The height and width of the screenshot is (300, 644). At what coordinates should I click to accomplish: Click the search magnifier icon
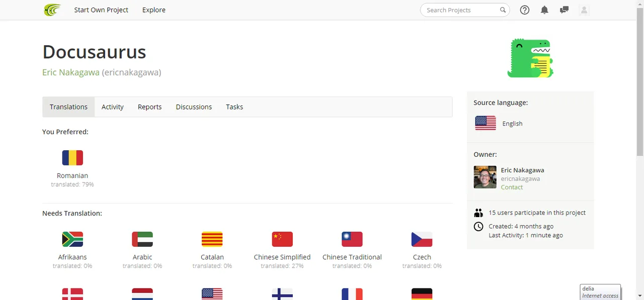[x=503, y=10]
